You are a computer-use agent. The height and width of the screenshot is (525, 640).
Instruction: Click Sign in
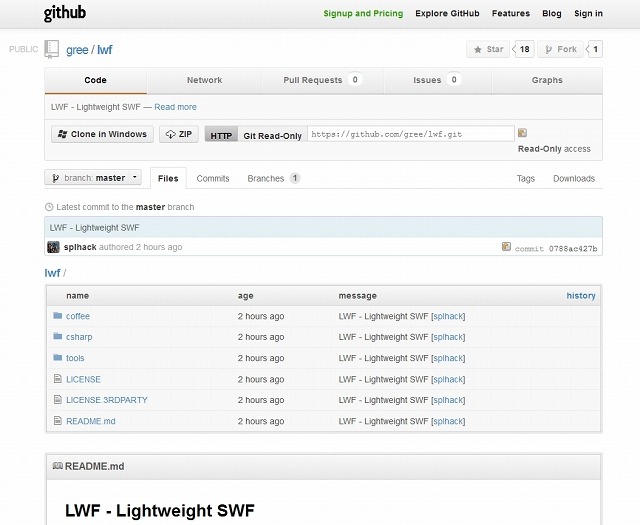pyautogui.click(x=588, y=13)
